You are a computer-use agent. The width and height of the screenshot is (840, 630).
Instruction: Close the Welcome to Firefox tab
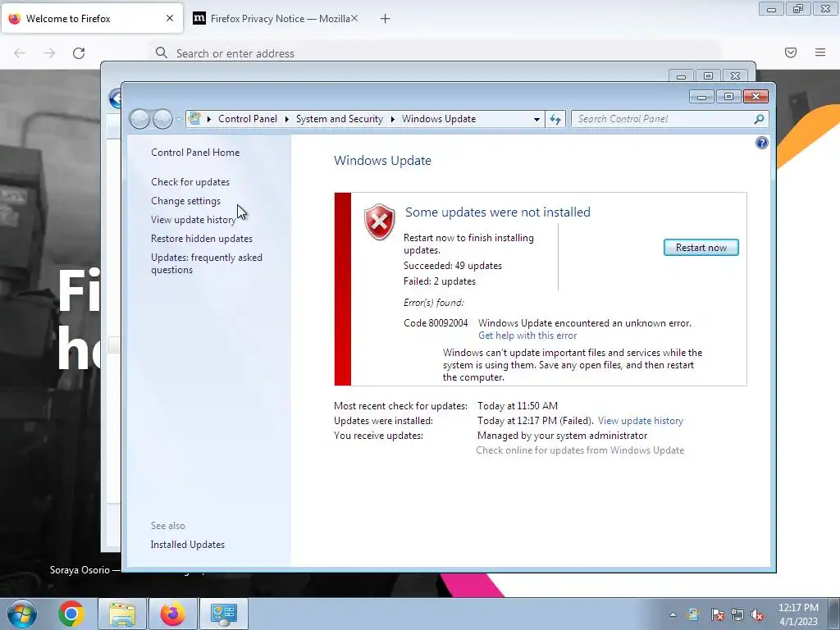click(x=170, y=18)
